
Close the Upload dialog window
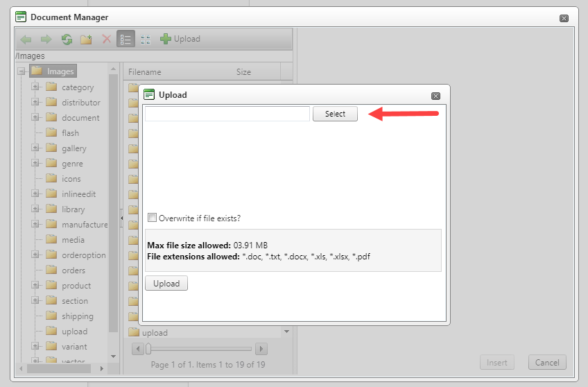(x=435, y=96)
